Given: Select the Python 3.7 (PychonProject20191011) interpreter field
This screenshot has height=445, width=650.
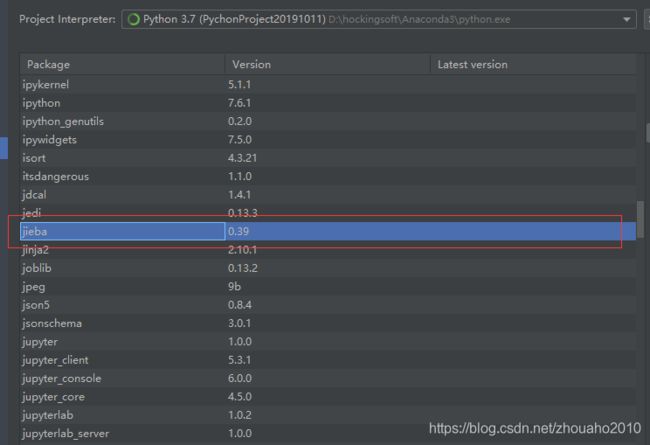Looking at the screenshot, I should click(378, 19).
